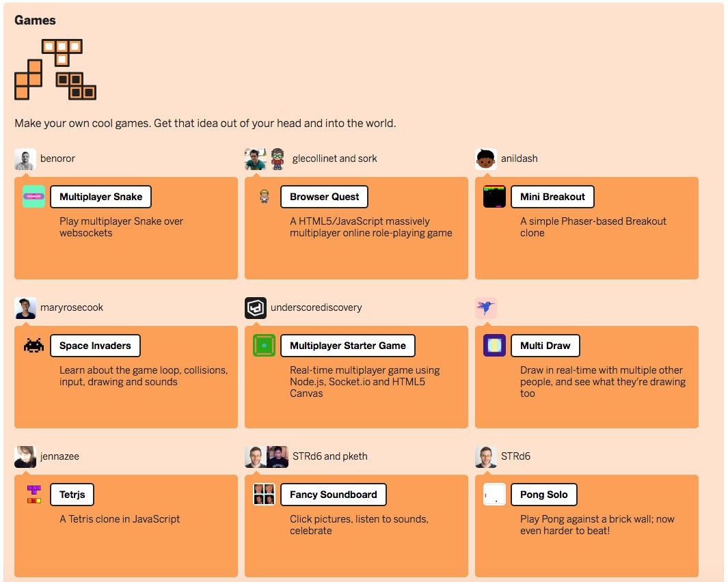Image resolution: width=728 pixels, height=582 pixels.
Task: Open the Space Invaders title button
Action: coord(95,345)
